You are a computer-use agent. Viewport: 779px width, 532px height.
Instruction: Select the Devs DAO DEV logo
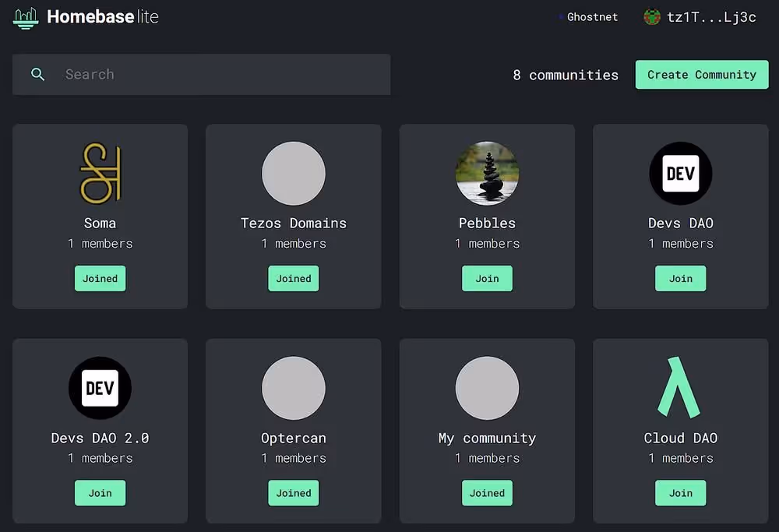(680, 173)
